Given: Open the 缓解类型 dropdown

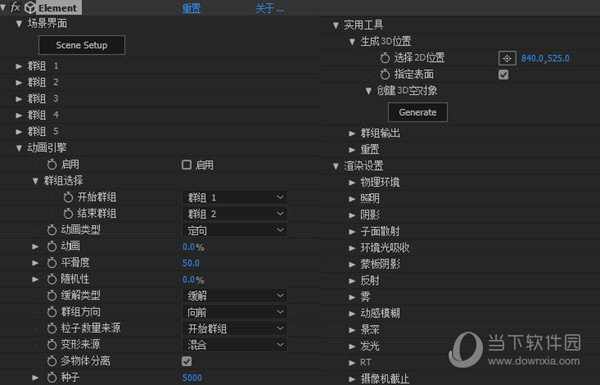Looking at the screenshot, I should [235, 296].
